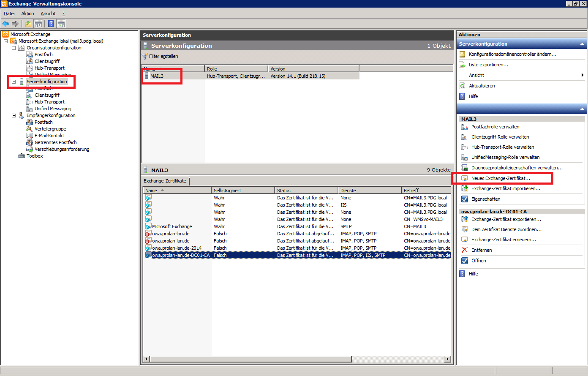Collapse the Empfängerkonfiguration tree node
The width and height of the screenshot is (588, 376).
click(x=14, y=115)
